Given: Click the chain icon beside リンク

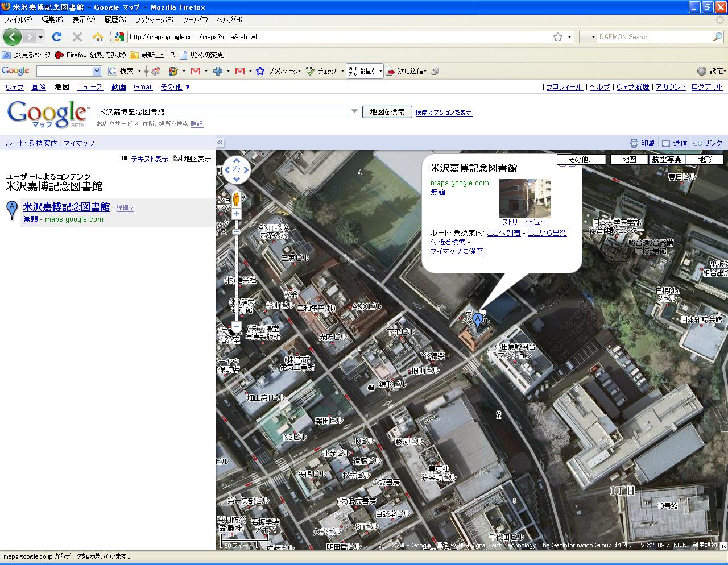Looking at the screenshot, I should 698,143.
